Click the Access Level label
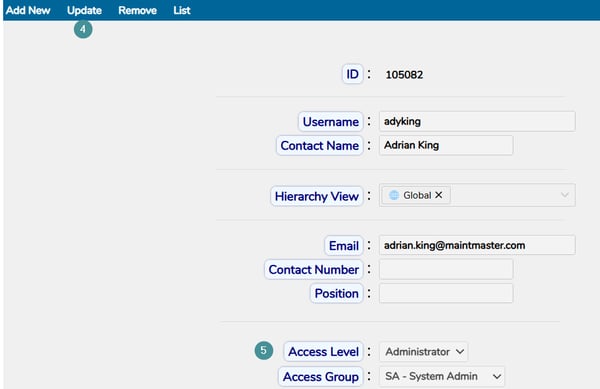Viewport: 600px width, 389px height. (323, 352)
